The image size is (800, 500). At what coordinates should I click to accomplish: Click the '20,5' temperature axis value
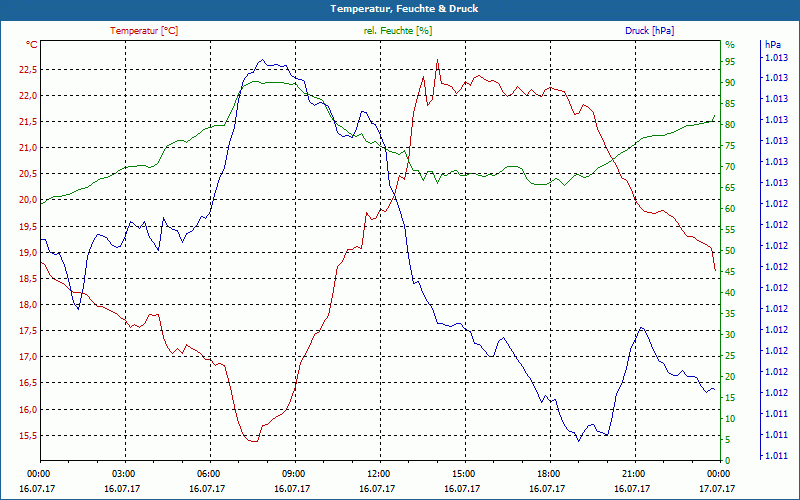pos(28,174)
